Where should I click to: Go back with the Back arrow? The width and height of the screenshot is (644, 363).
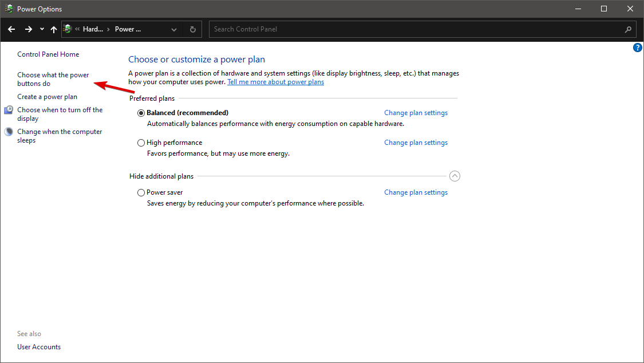point(11,29)
